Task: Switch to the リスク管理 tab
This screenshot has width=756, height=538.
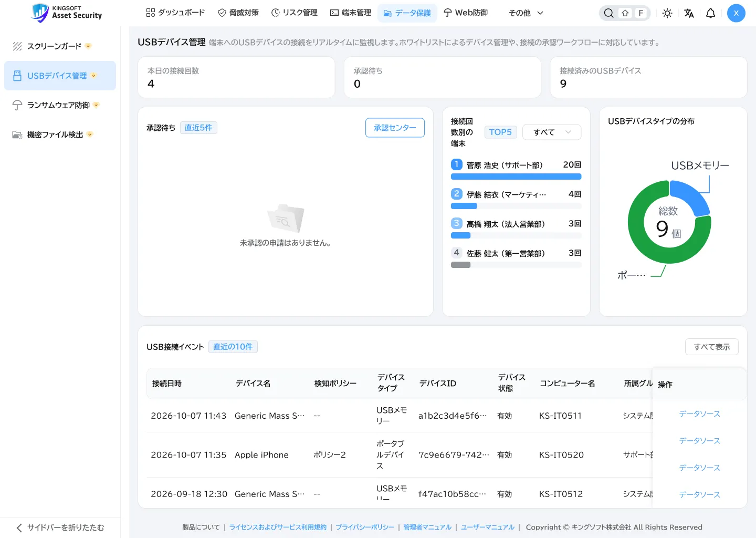Action: click(x=295, y=13)
